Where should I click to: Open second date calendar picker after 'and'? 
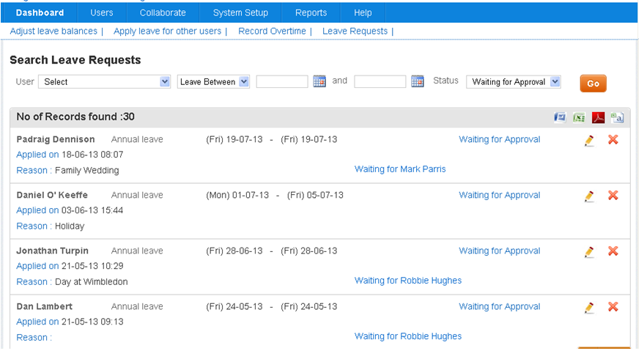(x=418, y=81)
